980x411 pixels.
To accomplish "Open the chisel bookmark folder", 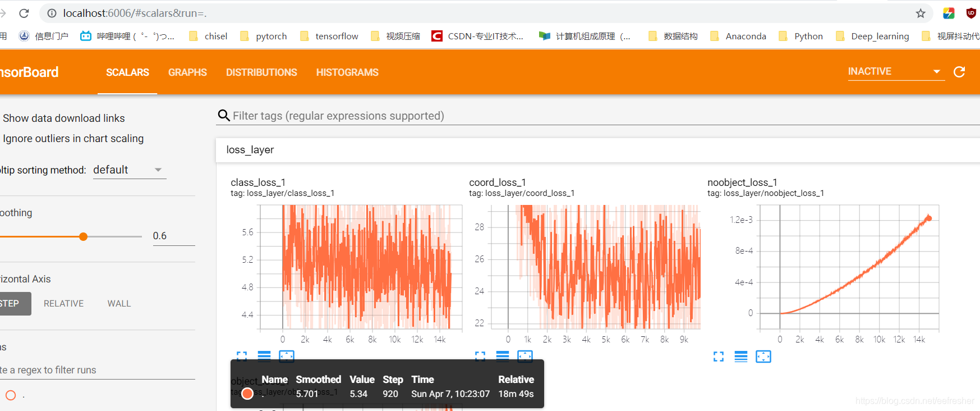I will [x=208, y=36].
